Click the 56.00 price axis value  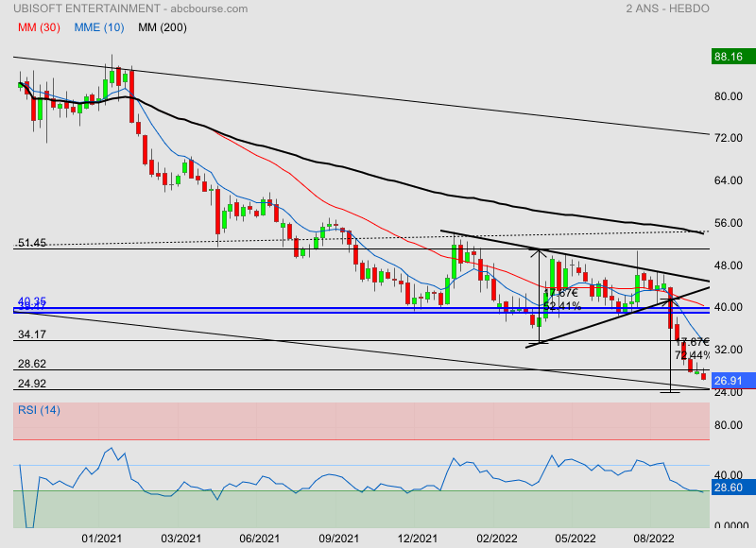[x=727, y=223]
